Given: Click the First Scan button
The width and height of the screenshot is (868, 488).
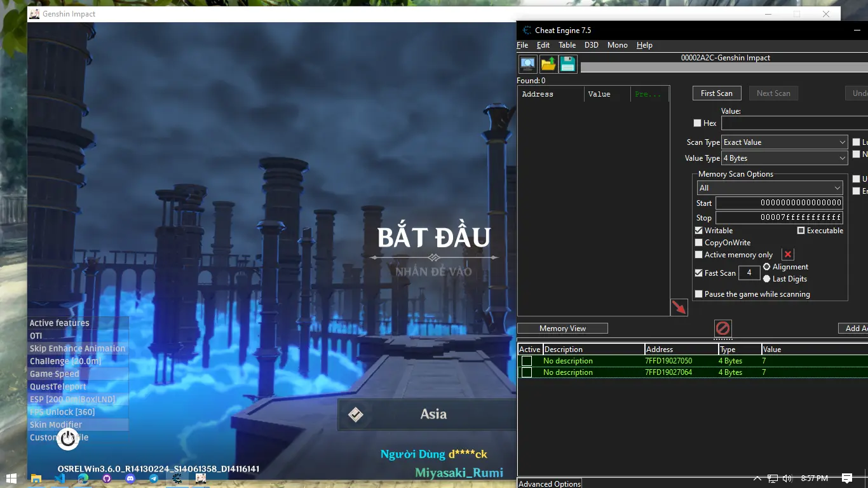Looking at the screenshot, I should 717,93.
